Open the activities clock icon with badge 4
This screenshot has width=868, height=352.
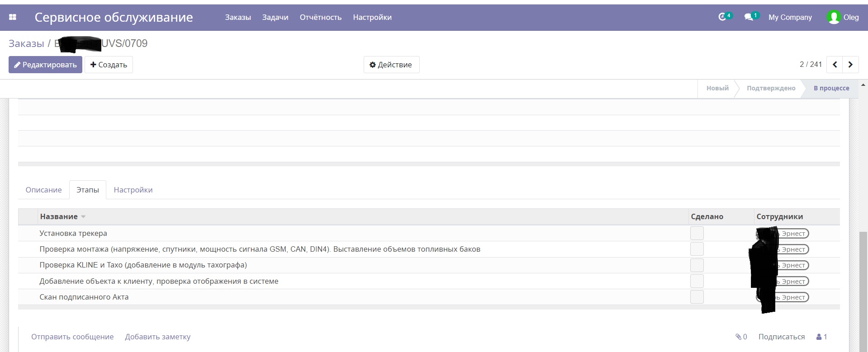[x=722, y=17]
